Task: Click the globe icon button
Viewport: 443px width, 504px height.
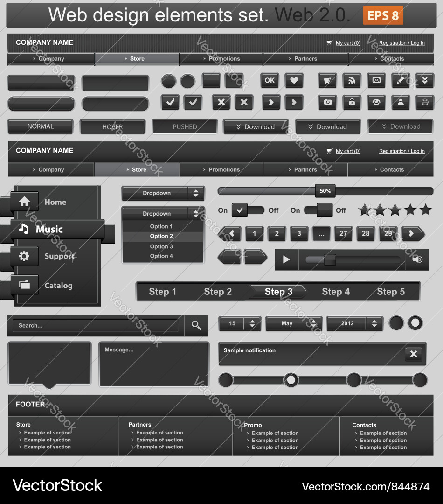Action: coord(425,102)
